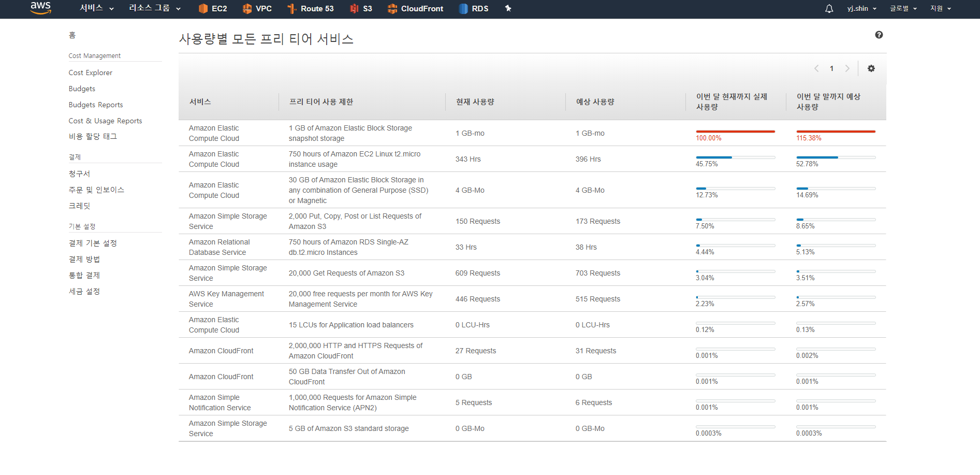The height and width of the screenshot is (475, 980).
Task: Click the 45.75% EC2 usage bar
Action: pos(735,157)
